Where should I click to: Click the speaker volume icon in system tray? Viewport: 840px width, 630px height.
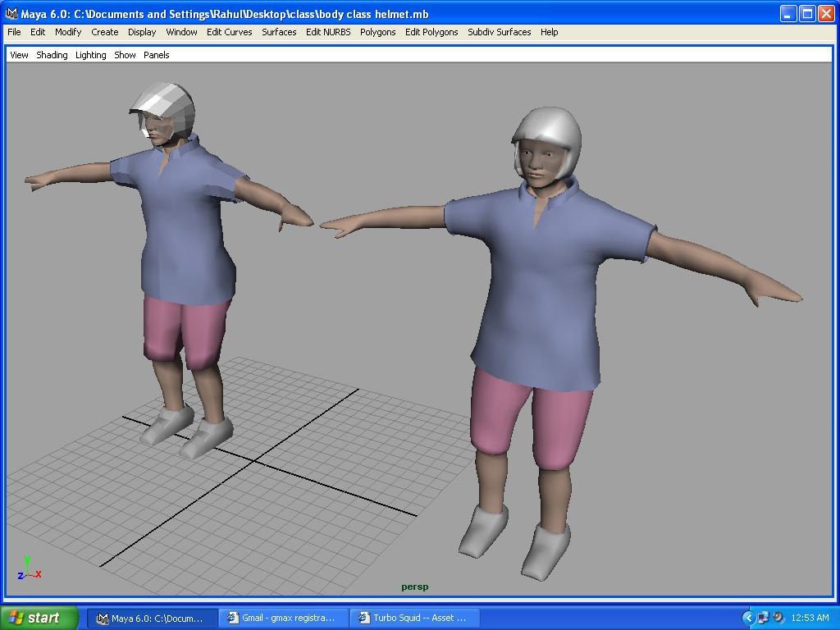point(778,618)
